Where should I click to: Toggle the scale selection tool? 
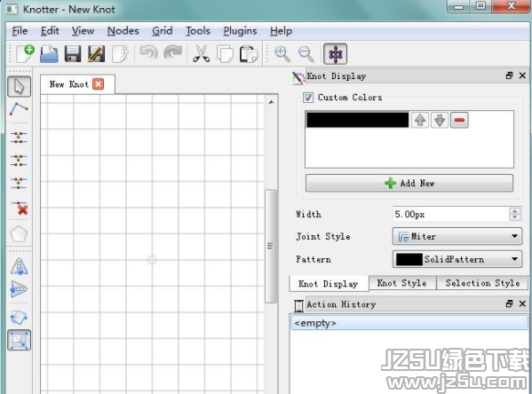pos(19,340)
